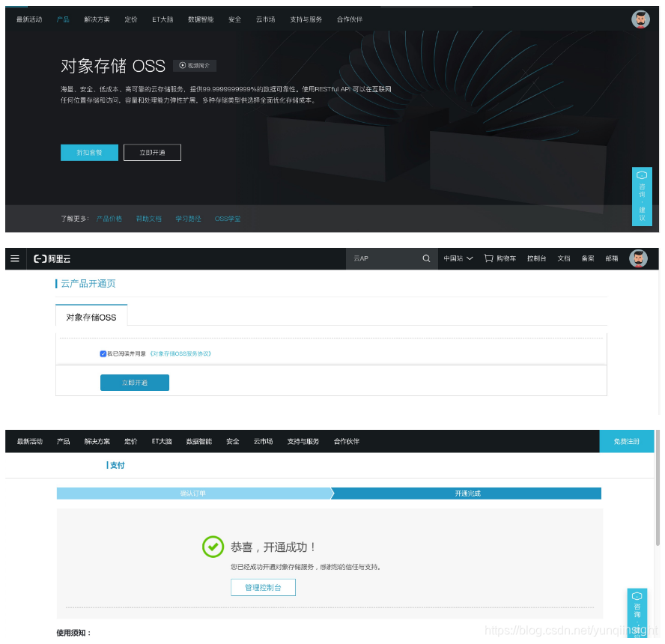Click the 使用须知 heading
This screenshot has height=644, width=665.
tap(74, 633)
